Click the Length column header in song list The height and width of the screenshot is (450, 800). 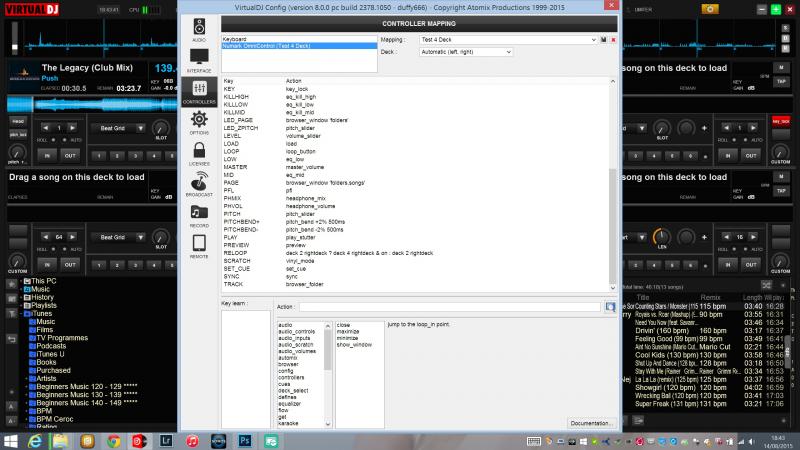[x=752, y=297]
